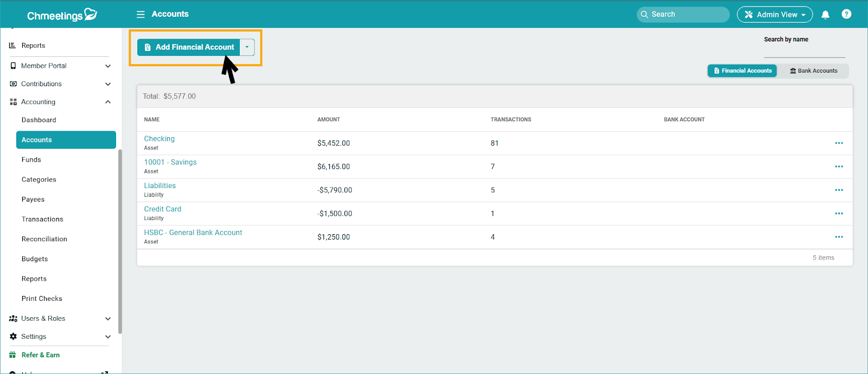
Task: Expand the Add Financial Account dropdown arrow
Action: (x=247, y=47)
